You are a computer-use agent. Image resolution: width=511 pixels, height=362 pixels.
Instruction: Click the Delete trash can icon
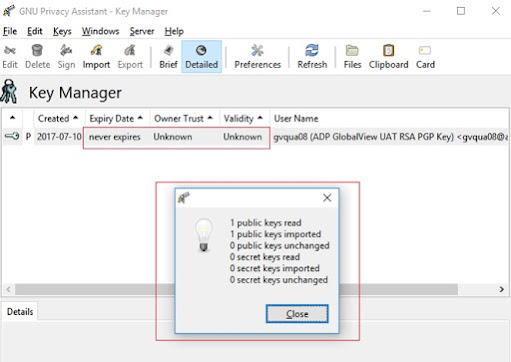(37, 57)
